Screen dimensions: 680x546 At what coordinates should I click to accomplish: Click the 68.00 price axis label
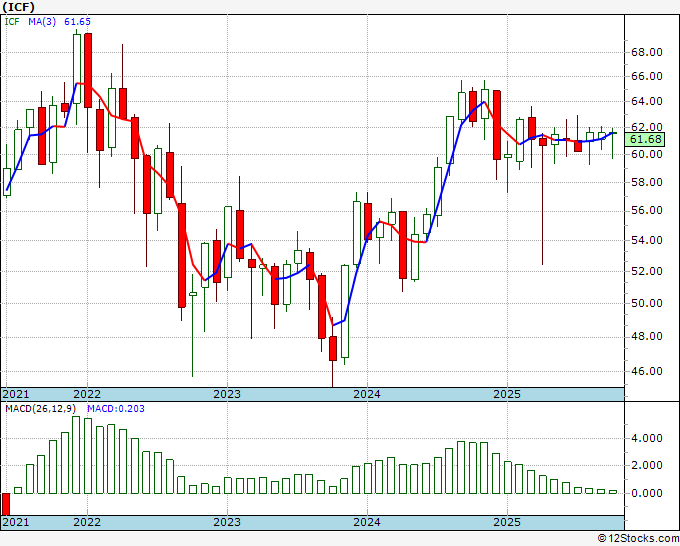[x=647, y=52]
